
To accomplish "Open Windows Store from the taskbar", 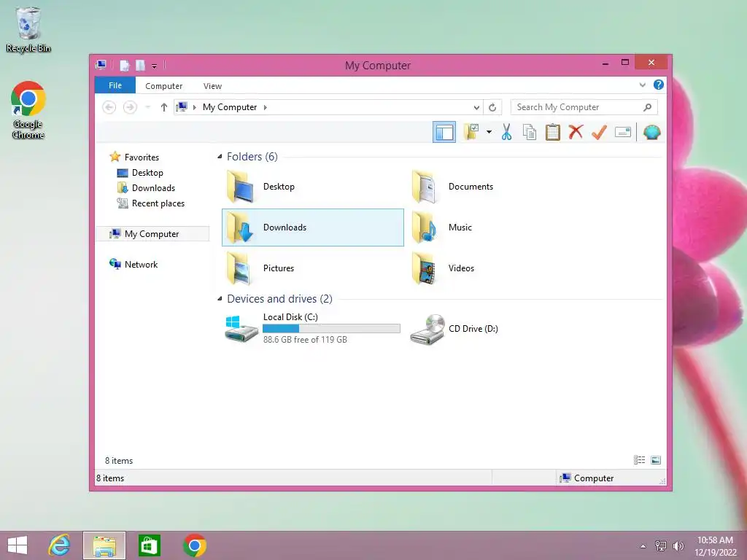I will 149,545.
